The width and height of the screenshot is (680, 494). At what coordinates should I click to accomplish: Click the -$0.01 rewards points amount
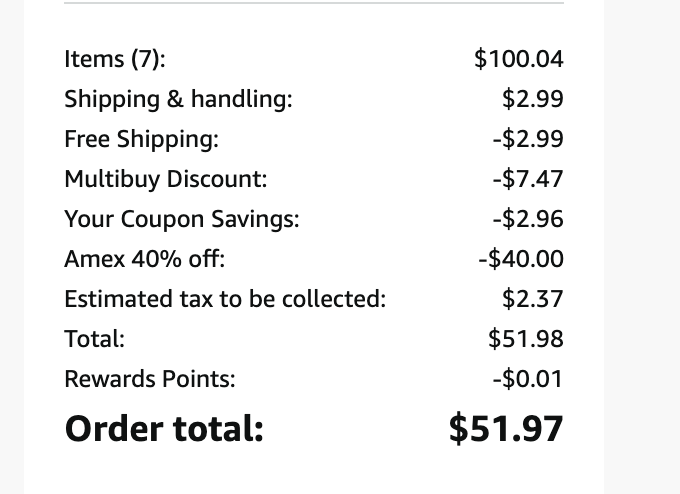pyautogui.click(x=528, y=379)
